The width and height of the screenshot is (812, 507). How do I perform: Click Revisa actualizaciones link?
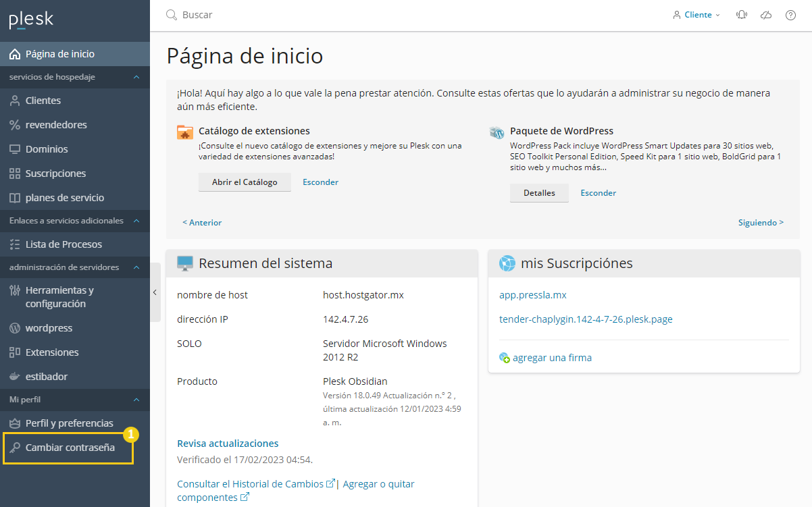click(228, 444)
